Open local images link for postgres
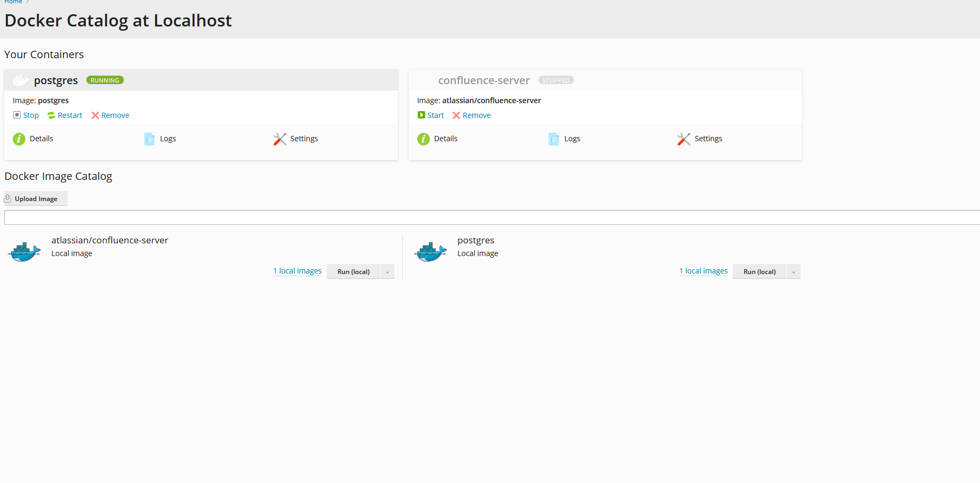 pos(704,271)
